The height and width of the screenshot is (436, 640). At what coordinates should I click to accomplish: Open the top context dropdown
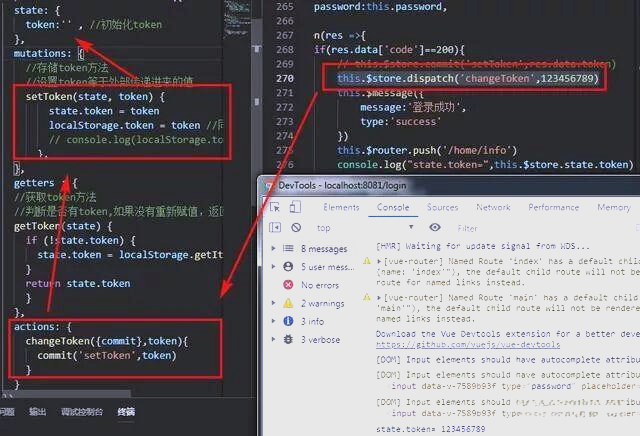[x=364, y=227]
